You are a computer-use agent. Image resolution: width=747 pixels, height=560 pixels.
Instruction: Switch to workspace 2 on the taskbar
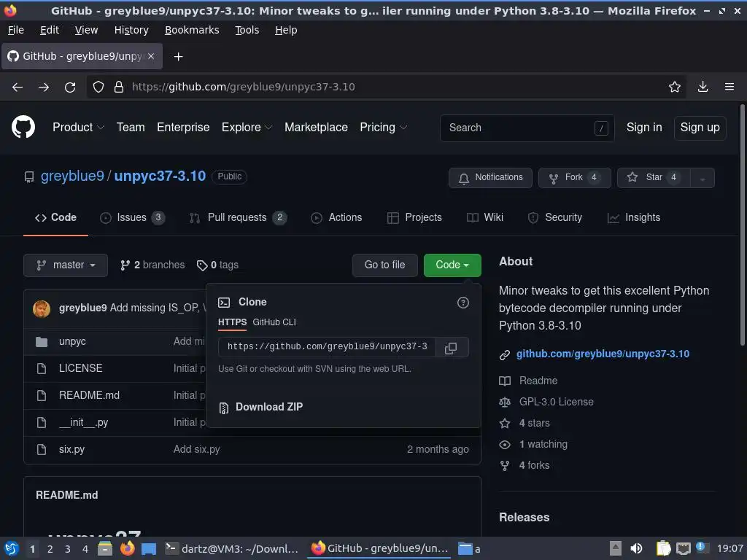pos(50,549)
